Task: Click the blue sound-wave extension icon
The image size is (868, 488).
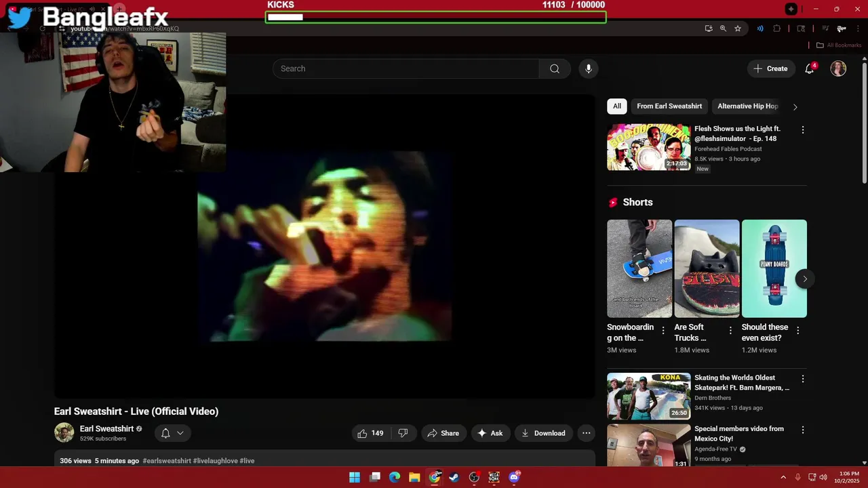Action: [760, 28]
